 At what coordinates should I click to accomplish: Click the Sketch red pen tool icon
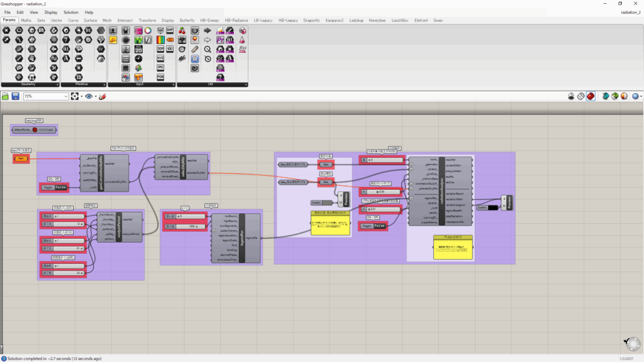tap(102, 96)
